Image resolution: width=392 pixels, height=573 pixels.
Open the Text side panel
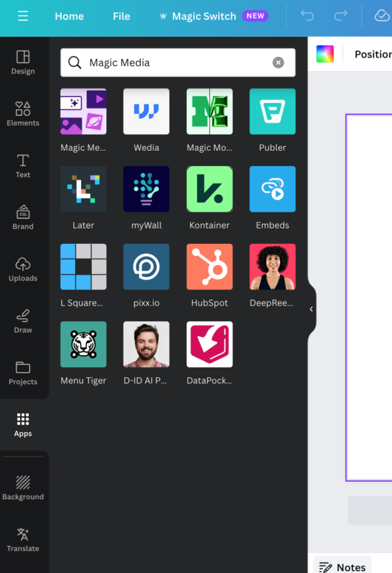click(23, 166)
